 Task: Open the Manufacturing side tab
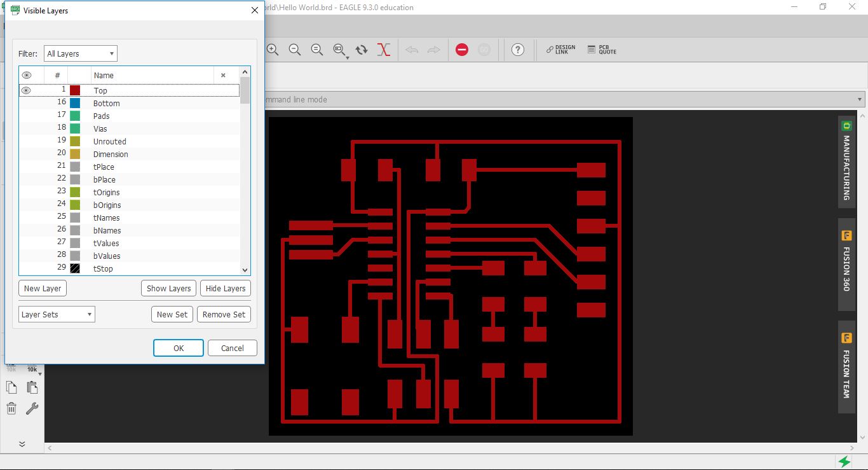coord(846,162)
